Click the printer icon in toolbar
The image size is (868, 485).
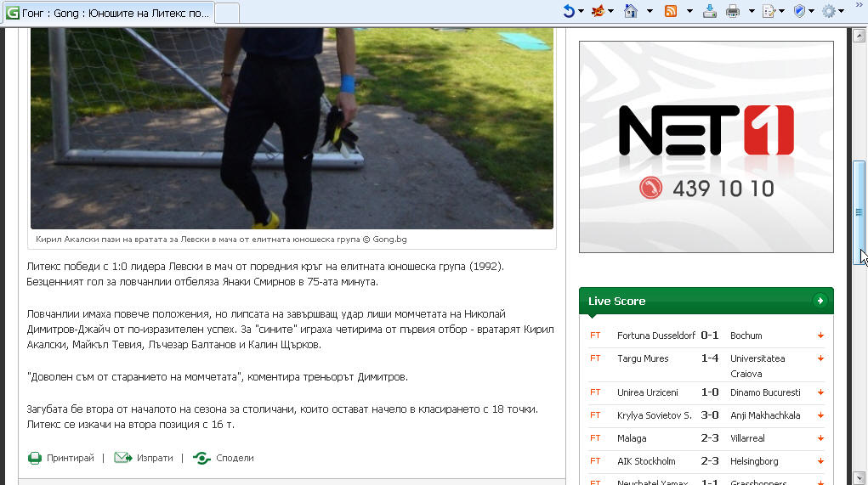point(733,11)
